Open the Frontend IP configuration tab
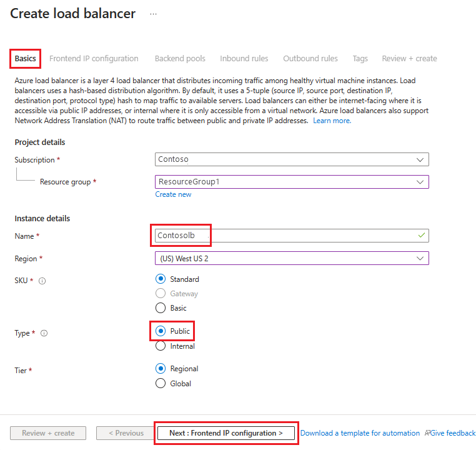Viewport: 476px width, 450px height. pyautogui.click(x=94, y=58)
